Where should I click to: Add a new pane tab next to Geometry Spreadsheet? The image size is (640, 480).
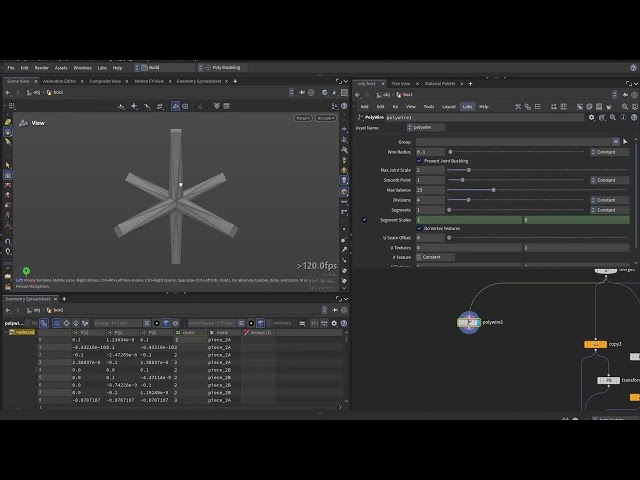point(64,299)
